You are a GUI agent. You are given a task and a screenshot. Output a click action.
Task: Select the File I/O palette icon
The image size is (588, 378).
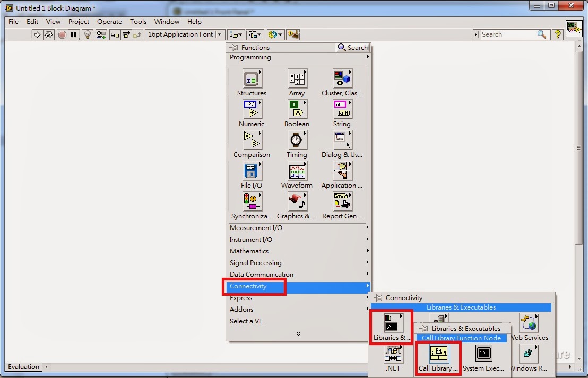point(251,171)
